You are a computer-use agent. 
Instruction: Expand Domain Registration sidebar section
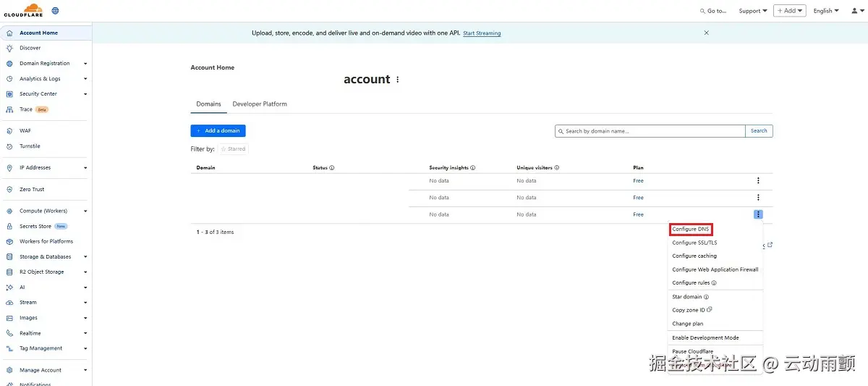tap(85, 64)
